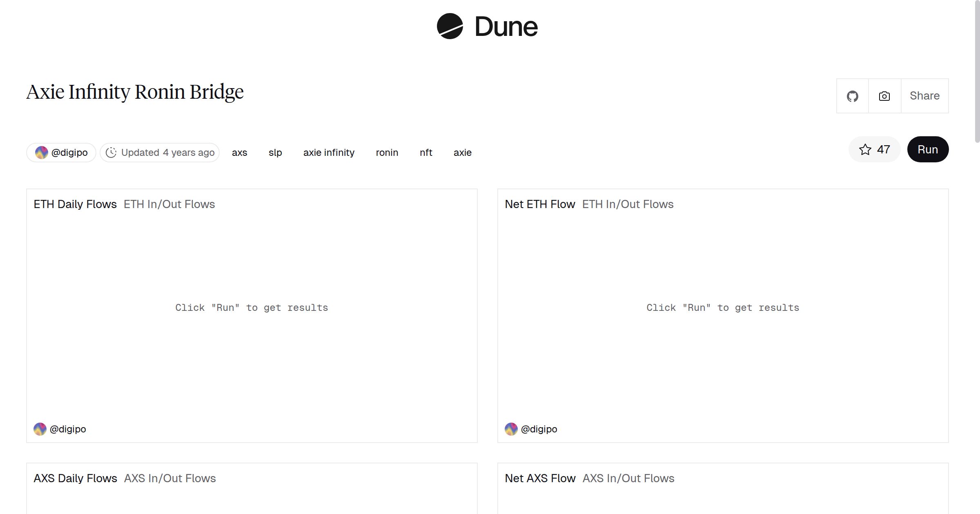
Task: Click digipo avatar in ETH Daily Flows
Action: click(40, 429)
